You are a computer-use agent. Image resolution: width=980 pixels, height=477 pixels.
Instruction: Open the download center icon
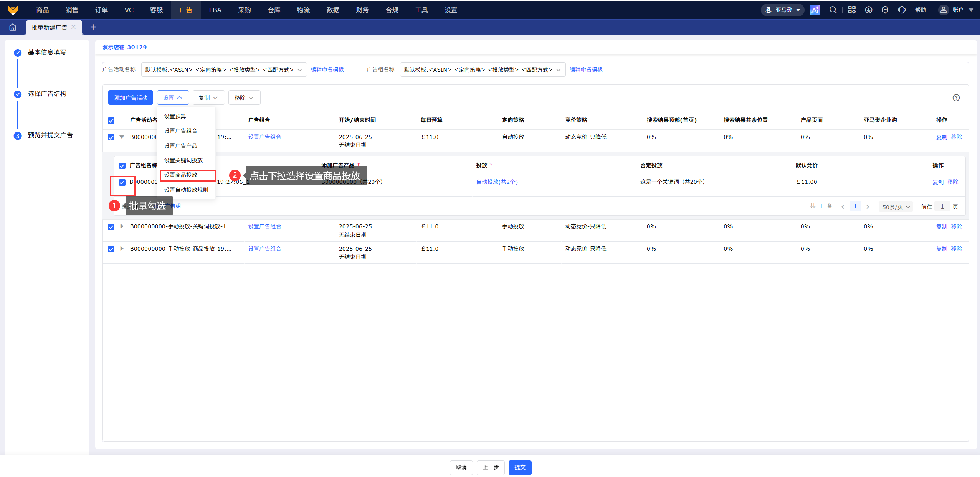point(869,10)
